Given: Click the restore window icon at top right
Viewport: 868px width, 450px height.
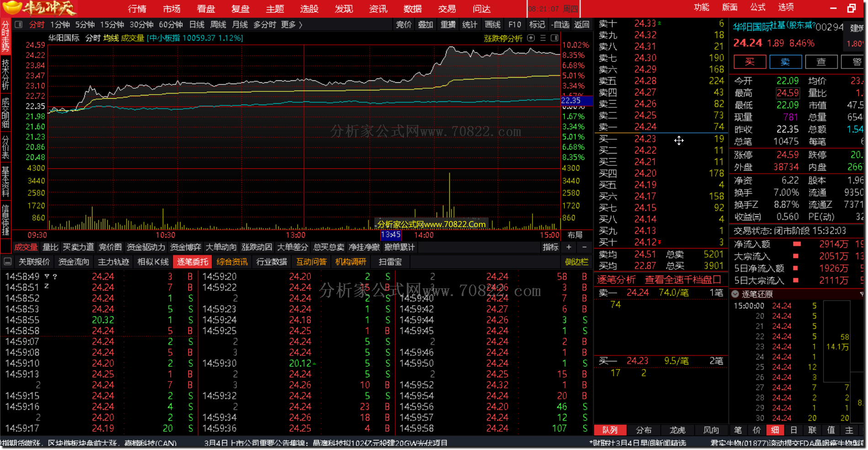Looking at the screenshot, I should pos(851,8).
